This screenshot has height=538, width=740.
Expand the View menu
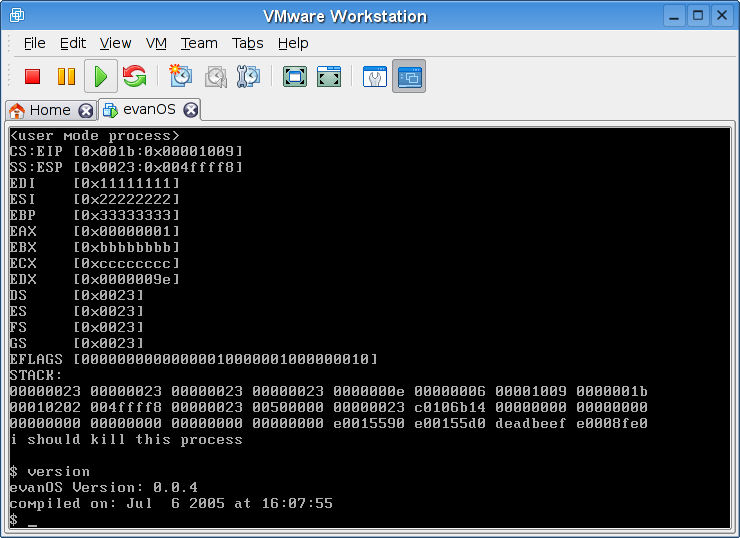click(x=115, y=43)
